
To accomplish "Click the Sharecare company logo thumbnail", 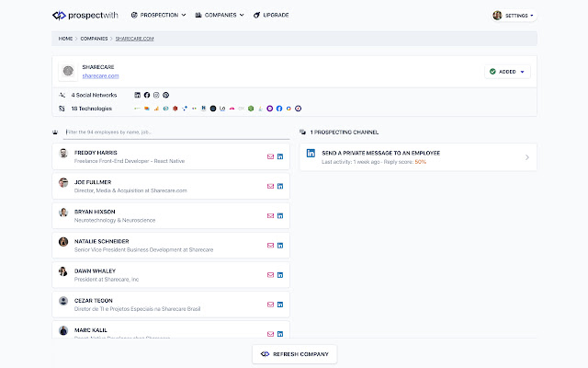I will (x=68, y=71).
